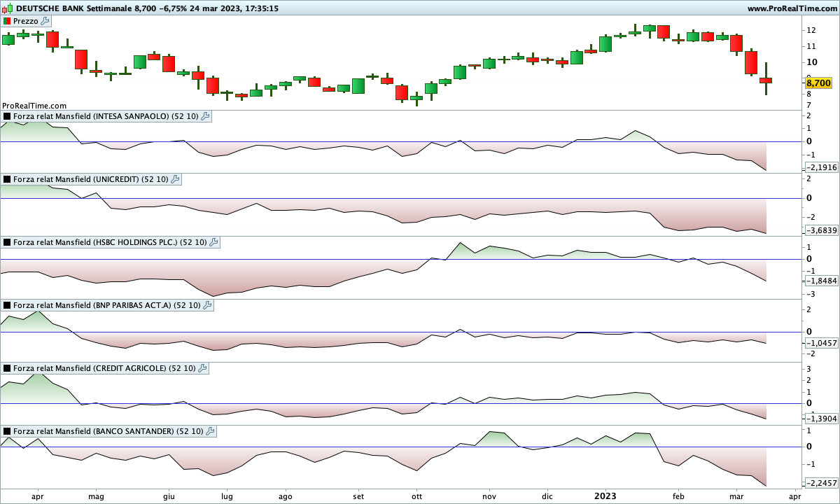Select Forza relat Mansfield (BNP PARIBAS ACT.A) label
840x504 pixels.
107,305
